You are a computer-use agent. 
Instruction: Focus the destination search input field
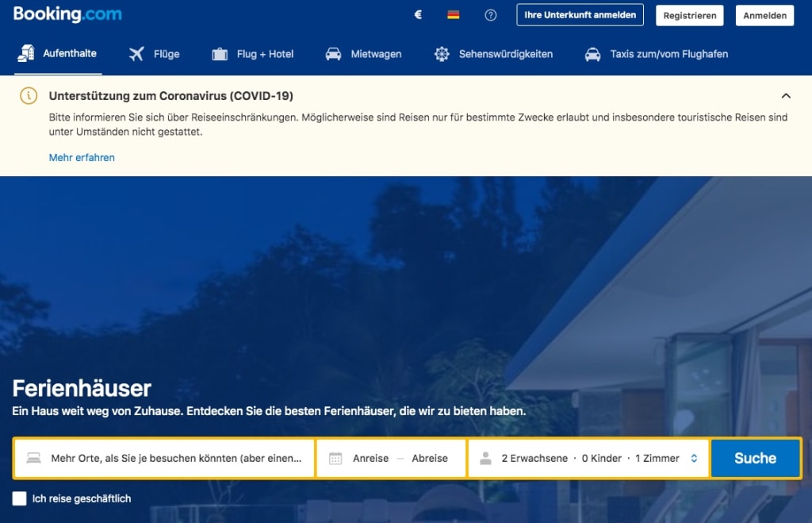pyautogui.click(x=165, y=458)
